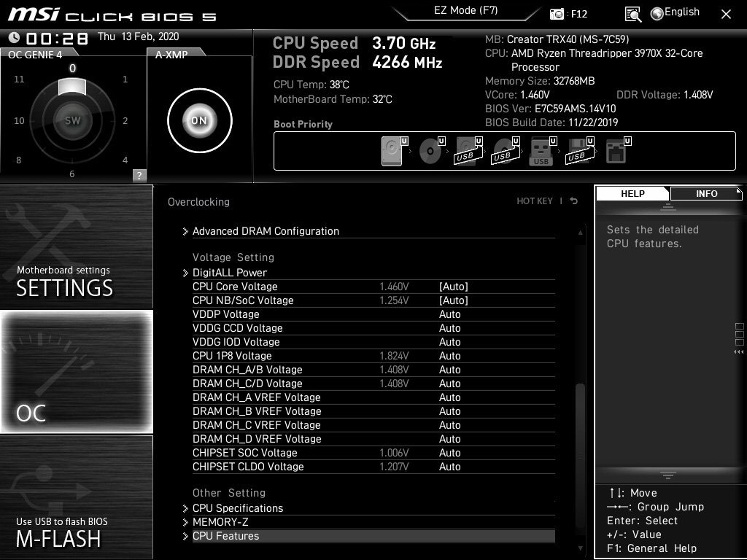Open the SETTINGS motherboard section
Screen dimensions: 747x560
click(76, 246)
